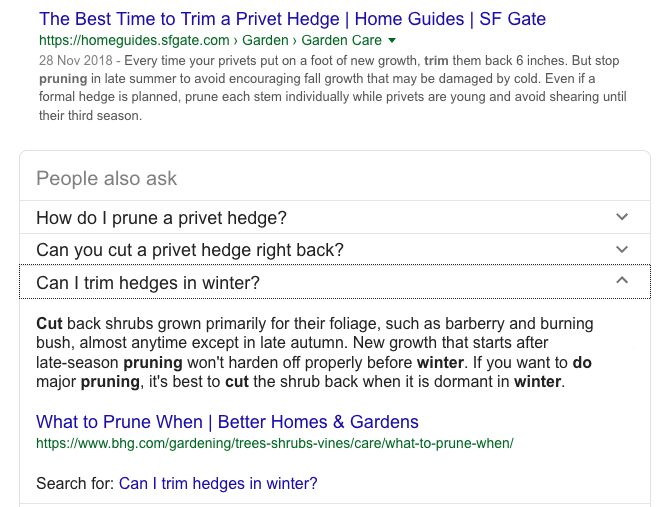
Task: Click the green bhg.com what-to-prune-when URL
Action: pyautogui.click(x=275, y=442)
